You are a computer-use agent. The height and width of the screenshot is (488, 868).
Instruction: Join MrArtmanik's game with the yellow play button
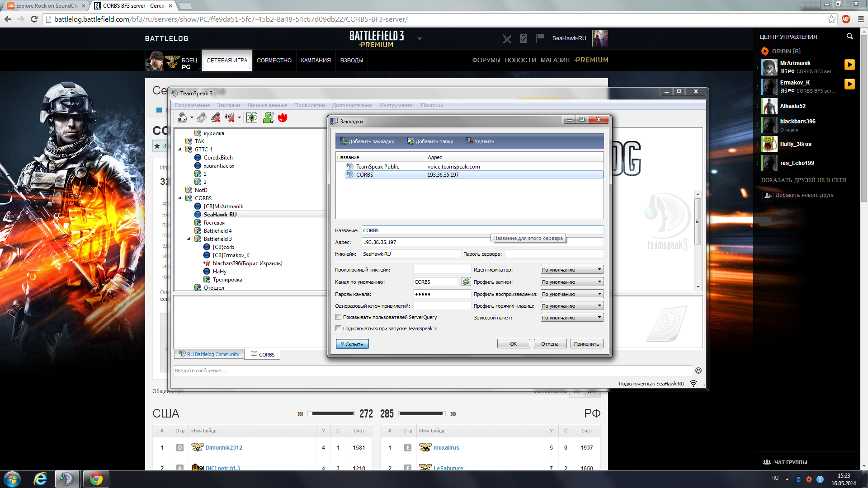[x=849, y=65]
